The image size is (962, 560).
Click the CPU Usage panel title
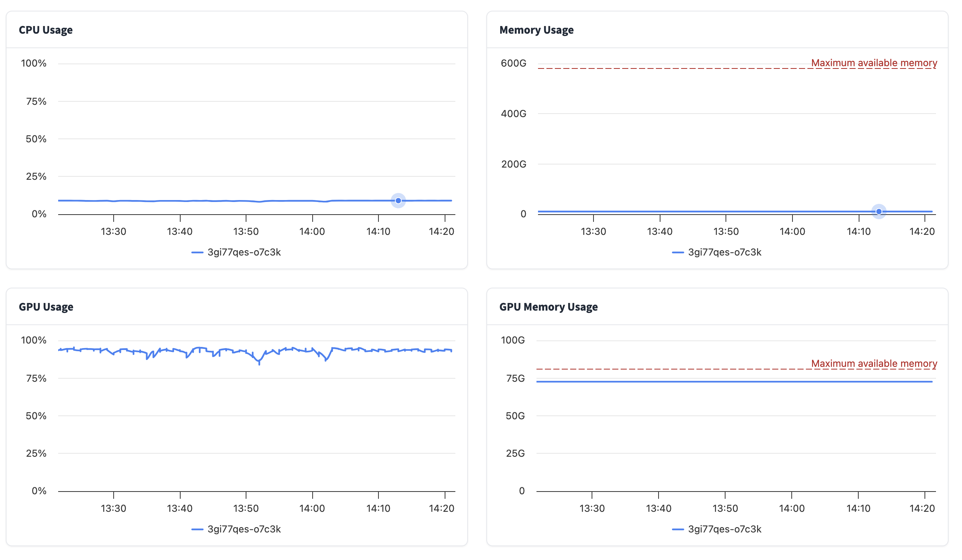pos(46,30)
